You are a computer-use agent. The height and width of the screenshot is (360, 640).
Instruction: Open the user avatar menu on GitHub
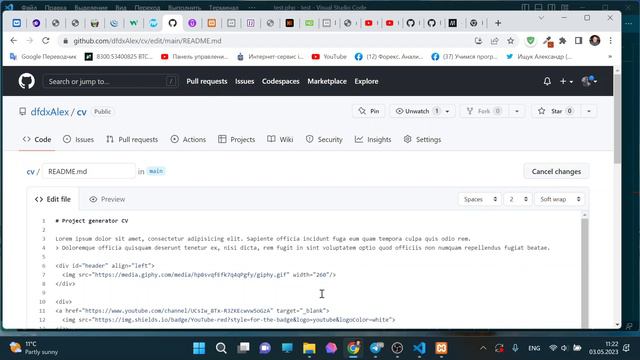tap(589, 81)
